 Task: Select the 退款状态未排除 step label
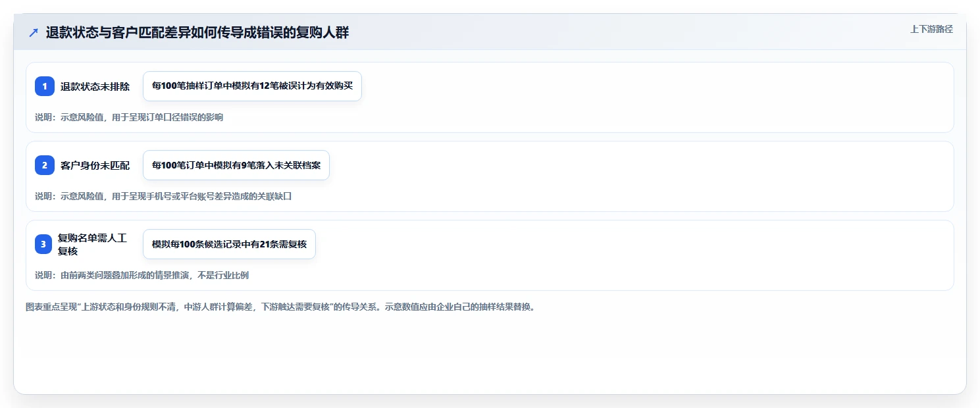pos(95,86)
